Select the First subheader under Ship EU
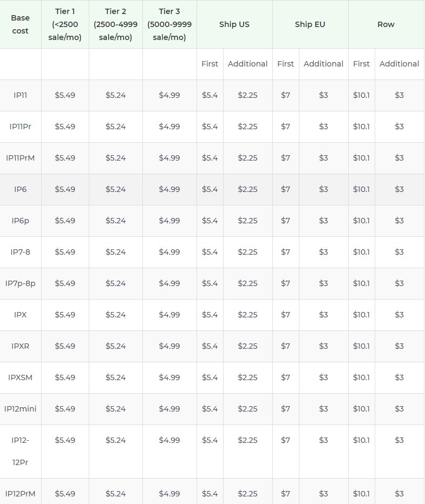Screen dimensions: 425x504 (x=286, y=64)
